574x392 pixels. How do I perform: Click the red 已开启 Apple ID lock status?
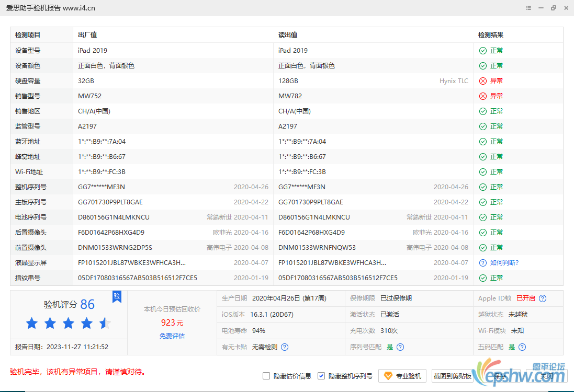(x=526, y=298)
